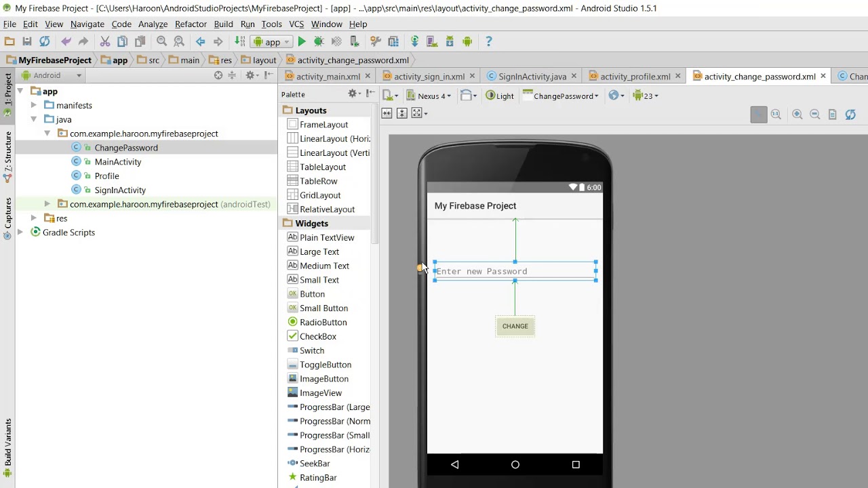Click Zoom to actual size icon
868x488 pixels.
tap(776, 115)
